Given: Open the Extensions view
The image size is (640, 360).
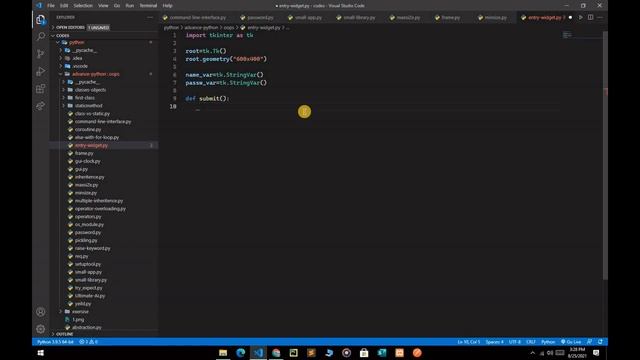Looking at the screenshot, I should [x=40, y=89].
